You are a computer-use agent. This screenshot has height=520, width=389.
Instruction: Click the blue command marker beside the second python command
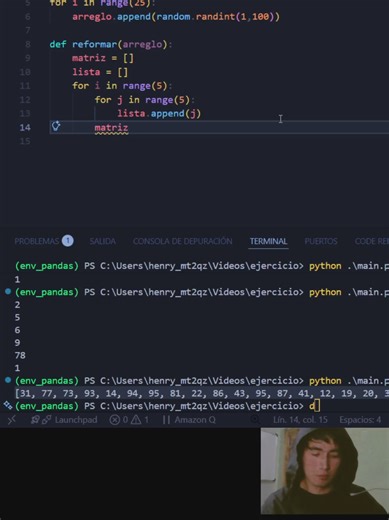click(x=8, y=292)
